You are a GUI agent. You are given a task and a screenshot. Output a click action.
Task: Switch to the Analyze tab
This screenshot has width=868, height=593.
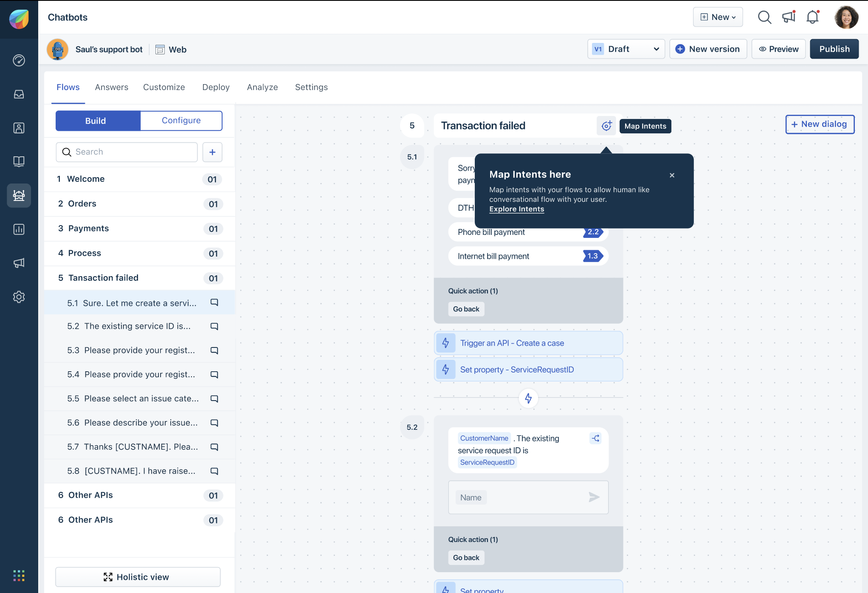pyautogui.click(x=262, y=87)
